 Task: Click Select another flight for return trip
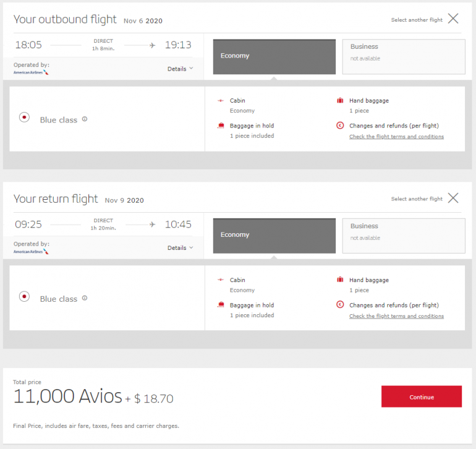click(417, 199)
